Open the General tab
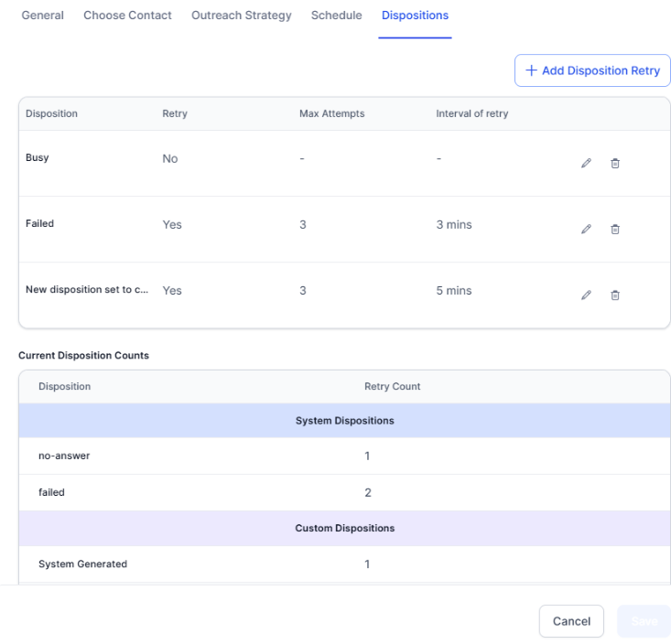The width and height of the screenshot is (671, 644). pos(42,16)
